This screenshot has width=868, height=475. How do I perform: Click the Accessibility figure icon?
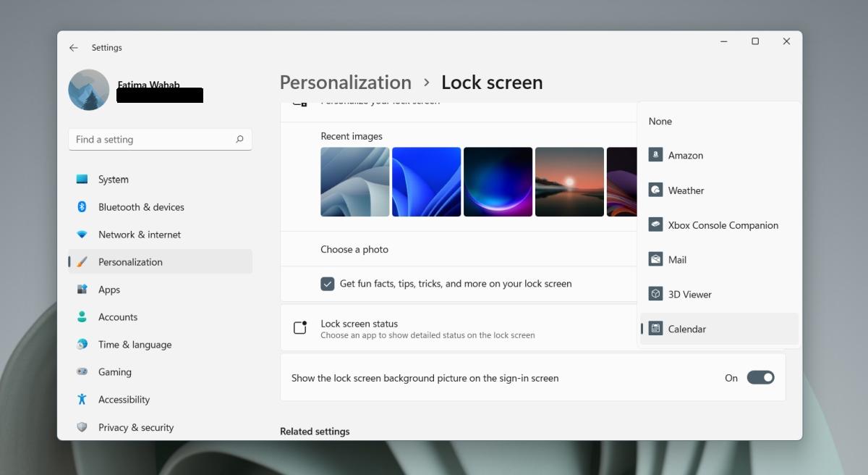point(82,400)
